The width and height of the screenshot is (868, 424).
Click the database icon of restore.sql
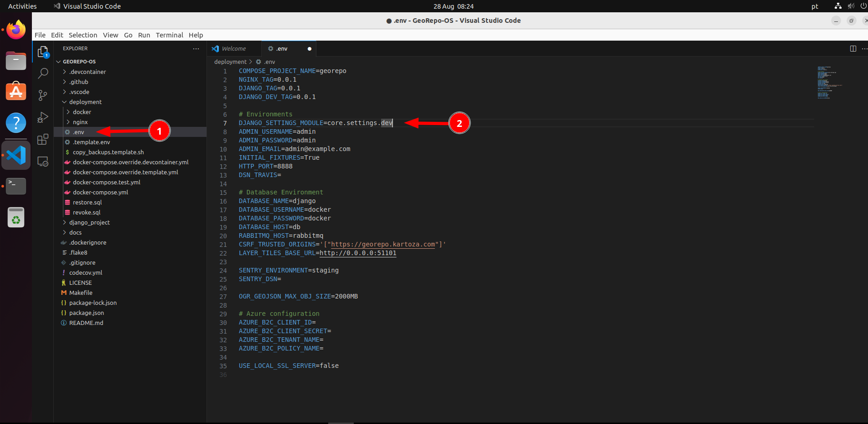[x=67, y=202]
